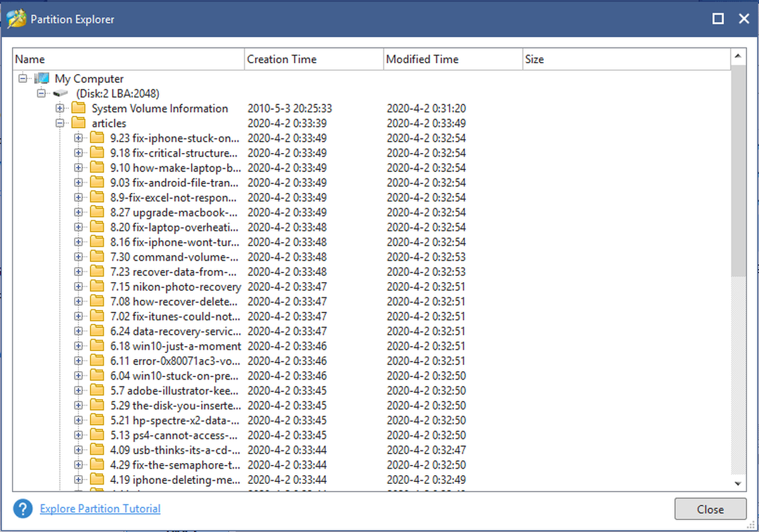The image size is (759, 532).
Task: Expand the 4.09 usb-thinks-its-a-cd folder
Action: point(78,450)
